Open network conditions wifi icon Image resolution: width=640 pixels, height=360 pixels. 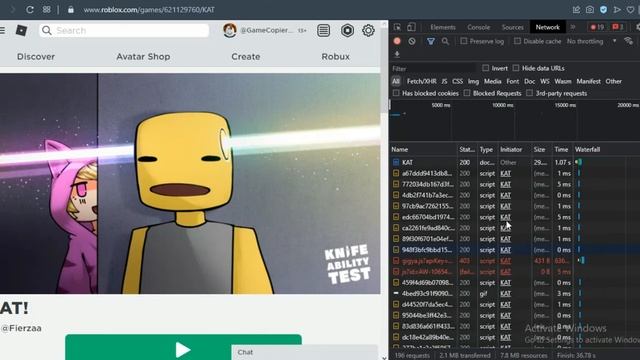(x=629, y=41)
